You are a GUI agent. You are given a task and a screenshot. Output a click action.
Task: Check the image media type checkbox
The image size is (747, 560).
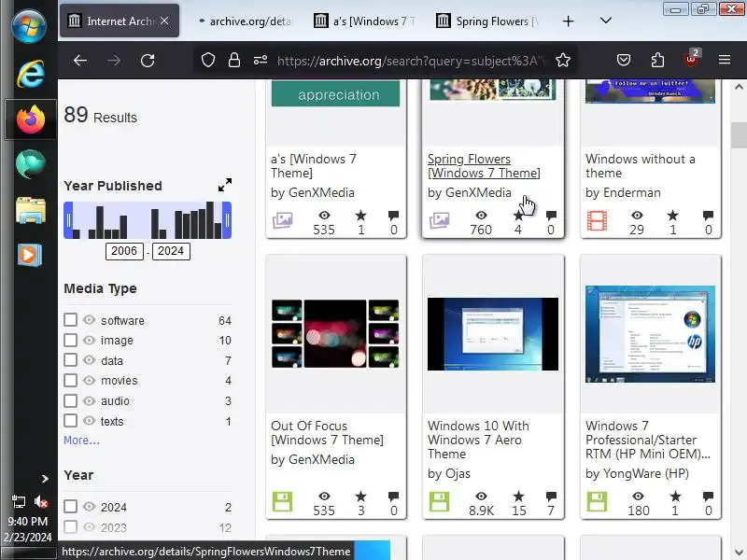(71, 340)
